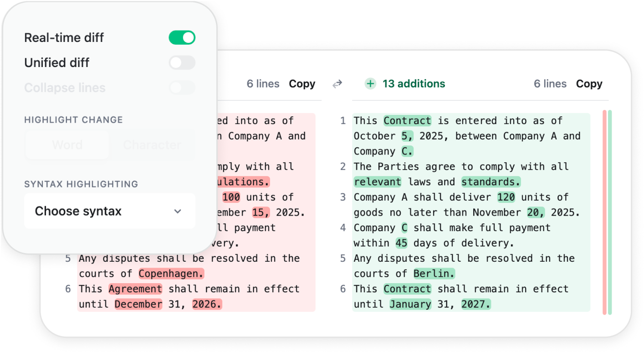Click the green plus additions icon
This screenshot has height=352, width=644.
coord(370,84)
